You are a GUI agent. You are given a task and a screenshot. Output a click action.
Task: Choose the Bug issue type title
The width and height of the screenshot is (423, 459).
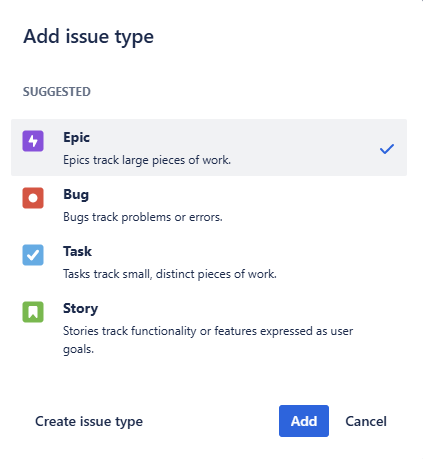pos(76,195)
